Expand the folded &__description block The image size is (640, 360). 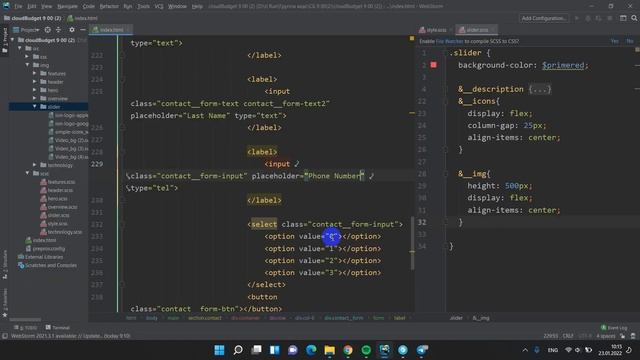tap(540, 89)
